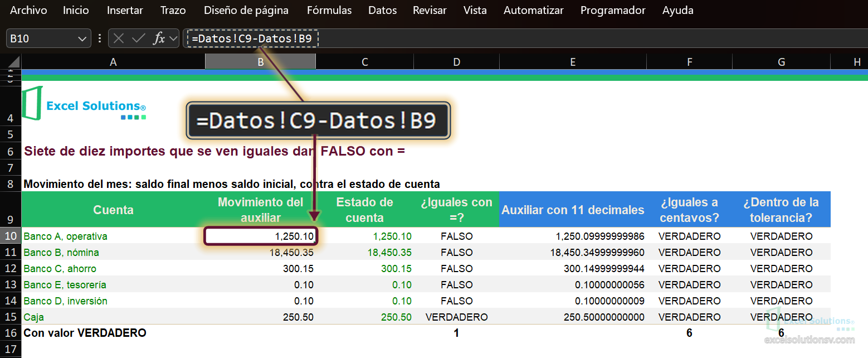Image resolution: width=868 pixels, height=358 pixels.
Task: Open the Ayuda tab
Action: point(678,10)
